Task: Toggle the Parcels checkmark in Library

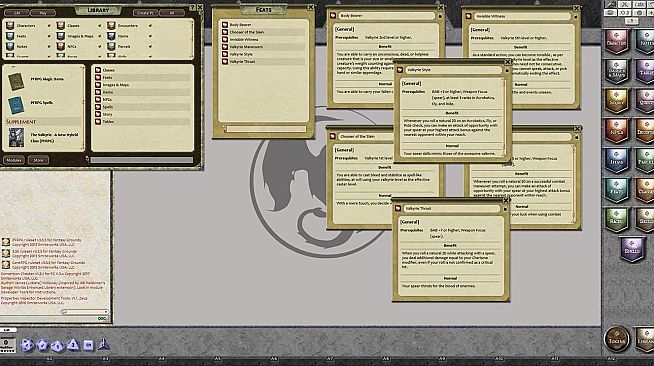Action: (150, 46)
